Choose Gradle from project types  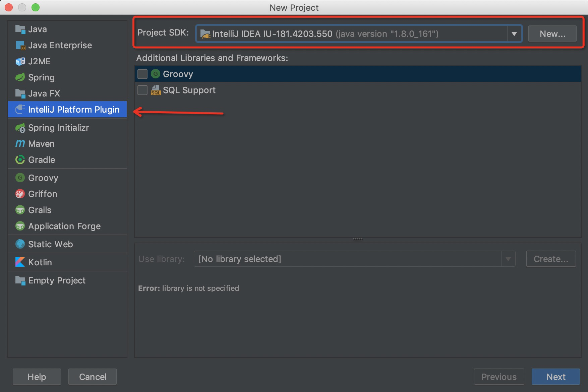[67, 160]
